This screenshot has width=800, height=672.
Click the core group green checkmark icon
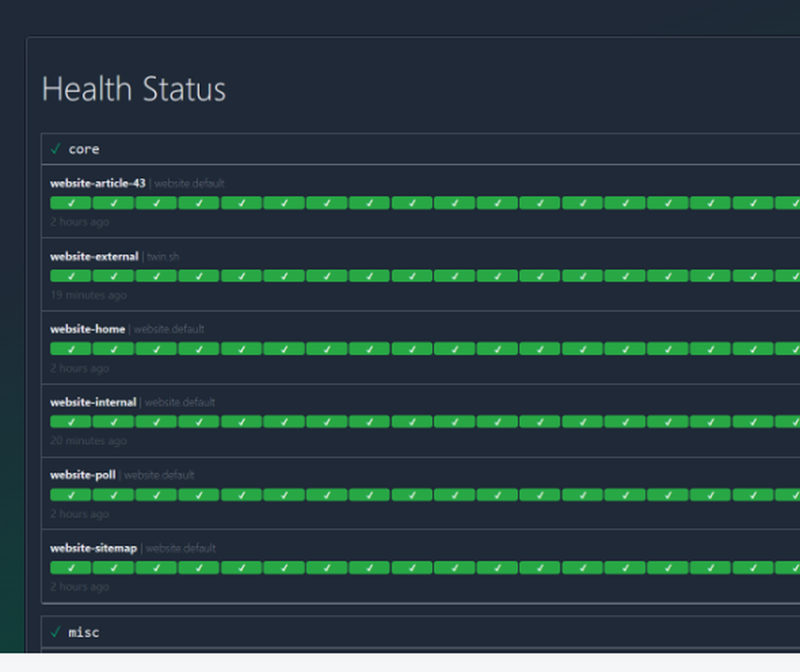[56, 149]
